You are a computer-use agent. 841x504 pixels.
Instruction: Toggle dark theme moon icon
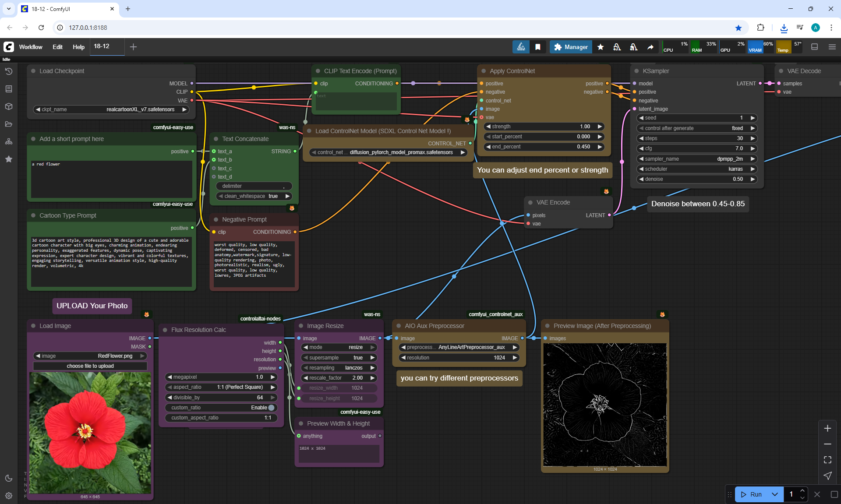[8, 478]
